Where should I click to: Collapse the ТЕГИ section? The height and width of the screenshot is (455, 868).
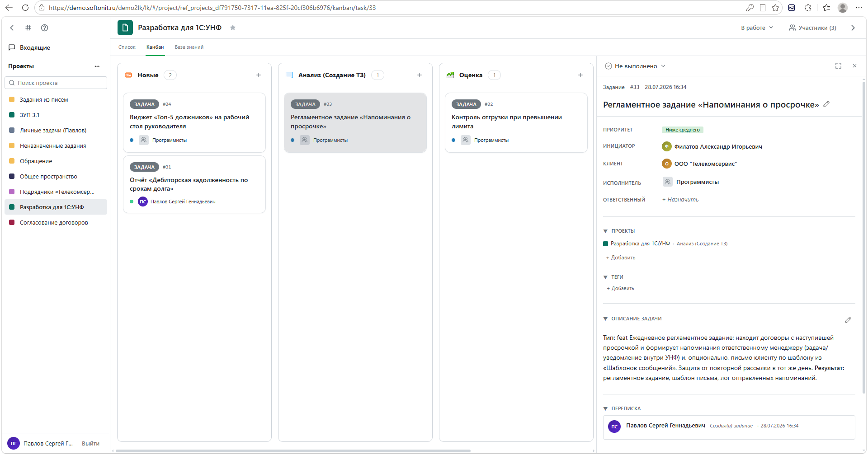click(605, 277)
